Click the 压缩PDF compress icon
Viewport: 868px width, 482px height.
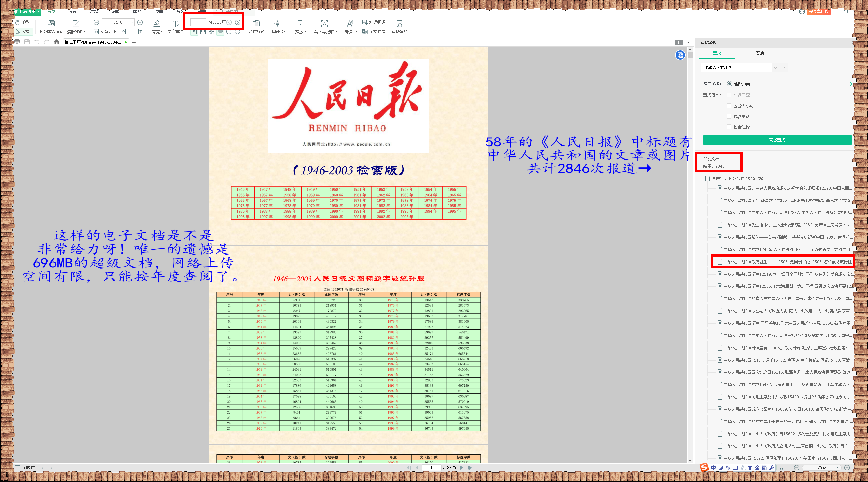(x=277, y=24)
